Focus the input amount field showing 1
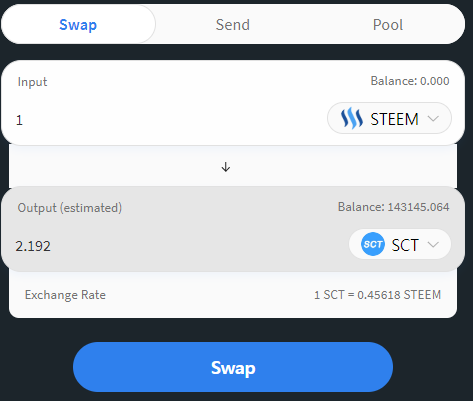Image resolution: width=473 pixels, height=401 pixels. click(167, 120)
